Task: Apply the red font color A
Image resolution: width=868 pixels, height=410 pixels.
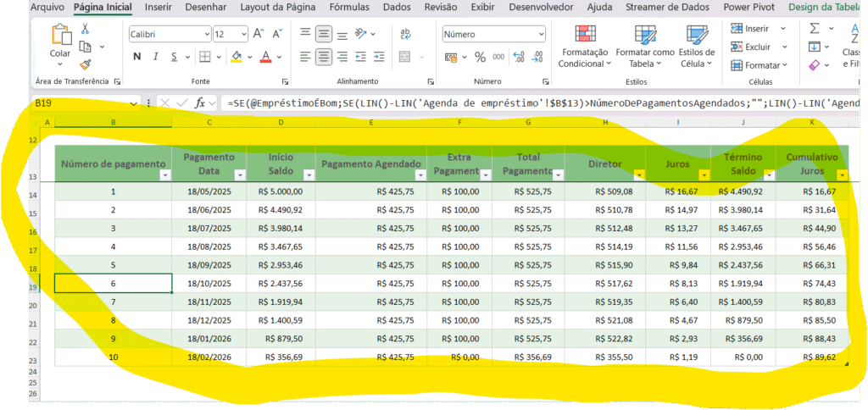Action: 265,57
